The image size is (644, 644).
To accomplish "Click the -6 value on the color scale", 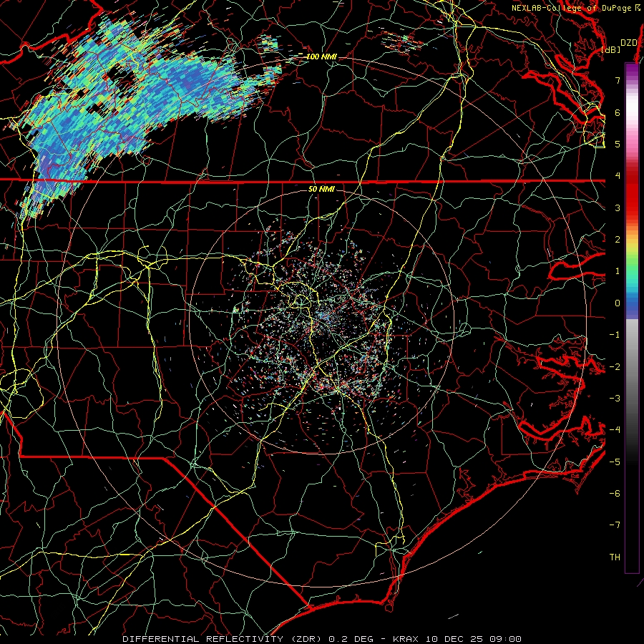I will [615, 494].
